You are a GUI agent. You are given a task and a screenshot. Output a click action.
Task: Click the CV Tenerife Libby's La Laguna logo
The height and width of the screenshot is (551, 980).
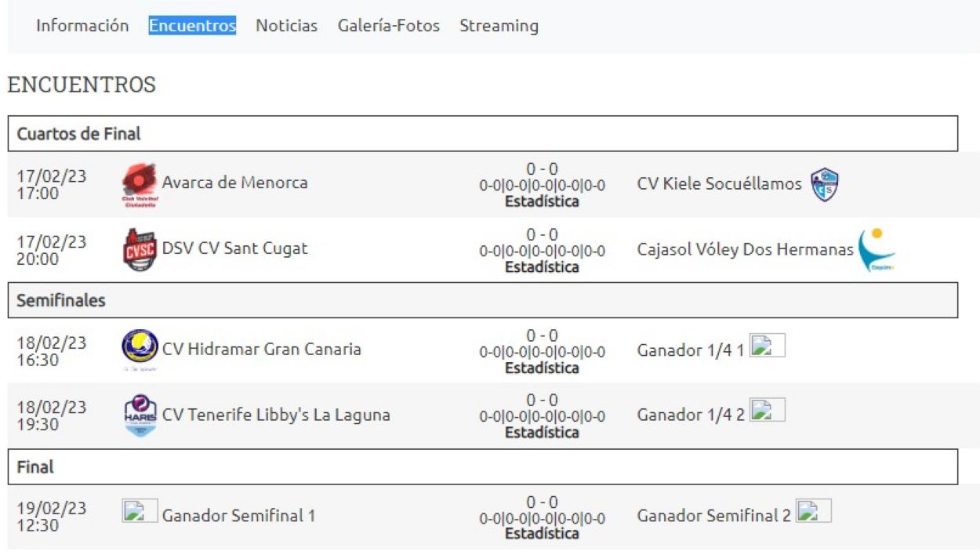pyautogui.click(x=140, y=415)
